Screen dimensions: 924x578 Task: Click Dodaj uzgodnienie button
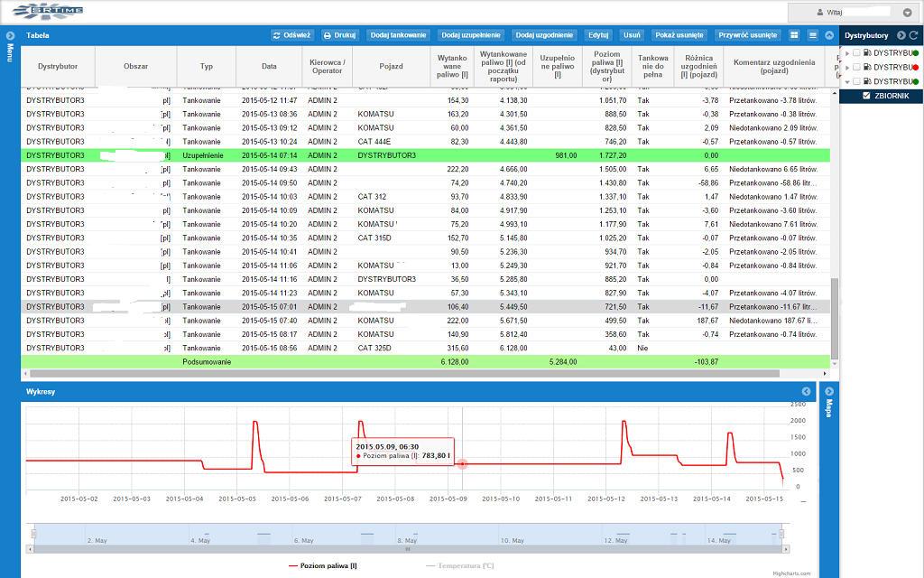pyautogui.click(x=544, y=35)
